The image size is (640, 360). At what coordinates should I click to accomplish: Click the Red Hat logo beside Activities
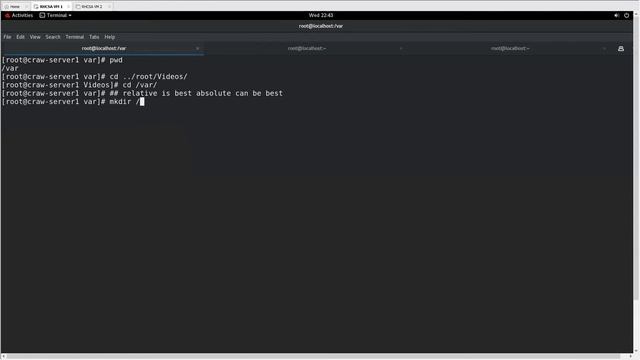(7, 15)
